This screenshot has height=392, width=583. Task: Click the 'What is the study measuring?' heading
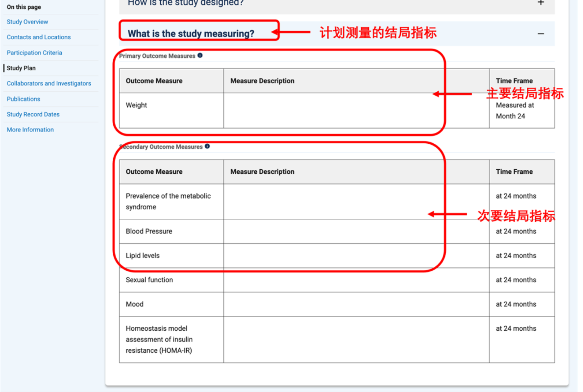coord(191,34)
